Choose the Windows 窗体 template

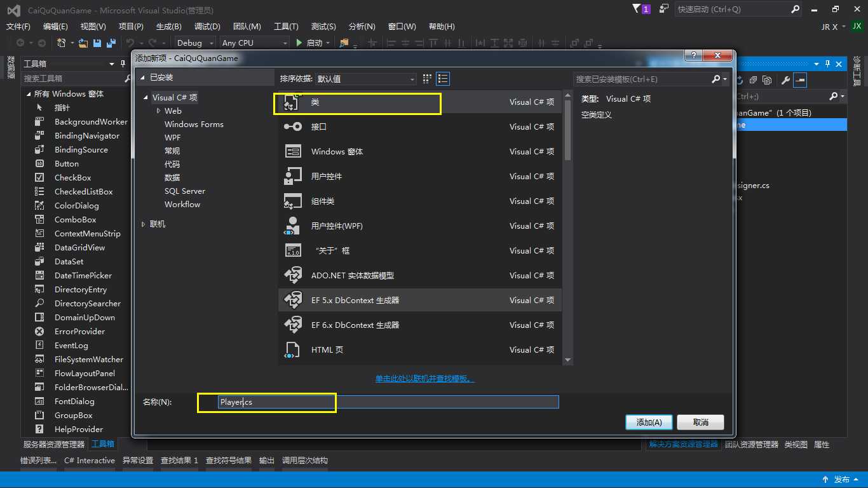[x=420, y=151]
